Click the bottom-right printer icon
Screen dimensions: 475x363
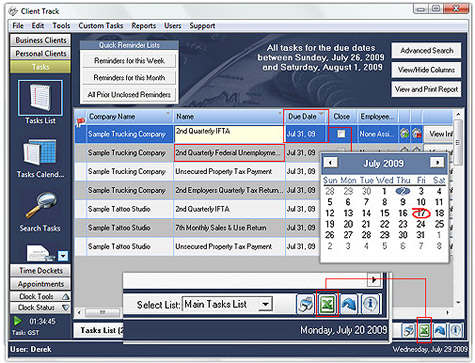(x=408, y=330)
